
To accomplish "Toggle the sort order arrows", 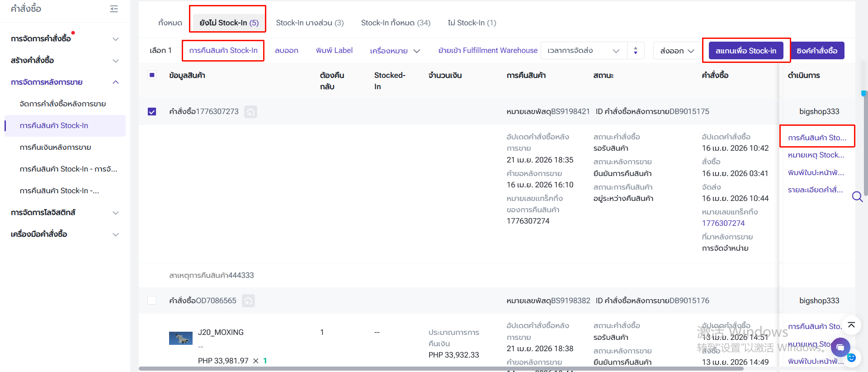I will coord(636,51).
